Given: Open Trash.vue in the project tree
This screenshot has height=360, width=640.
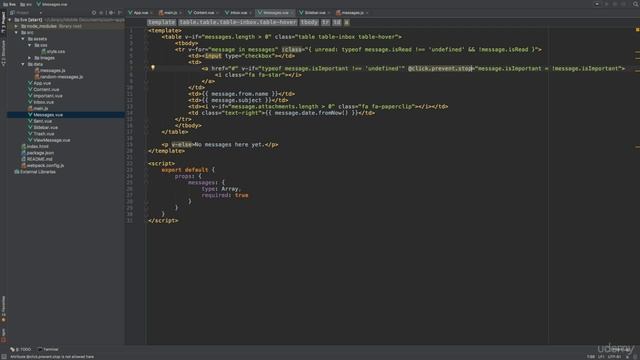Looking at the screenshot, I should [x=41, y=134].
